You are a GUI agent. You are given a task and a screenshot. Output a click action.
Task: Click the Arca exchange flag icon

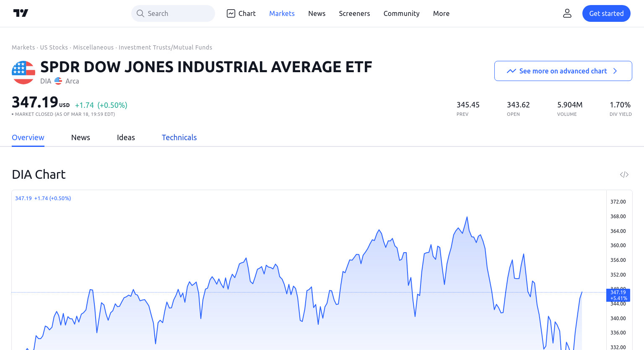click(58, 81)
